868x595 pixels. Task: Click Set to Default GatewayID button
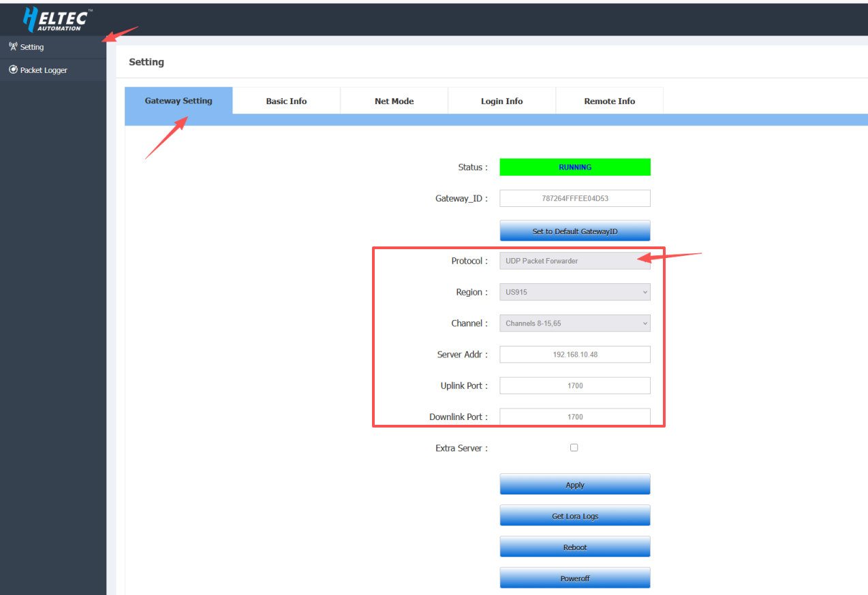point(574,231)
